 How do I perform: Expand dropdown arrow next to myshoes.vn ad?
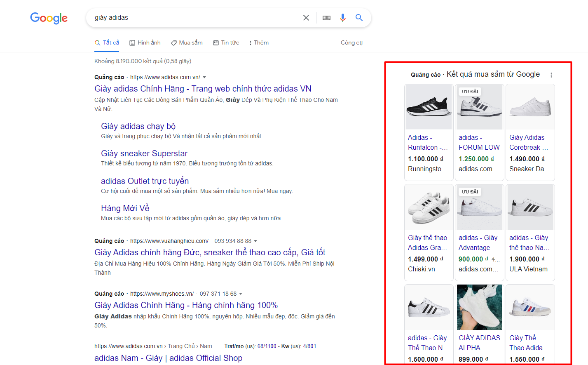[x=241, y=294]
